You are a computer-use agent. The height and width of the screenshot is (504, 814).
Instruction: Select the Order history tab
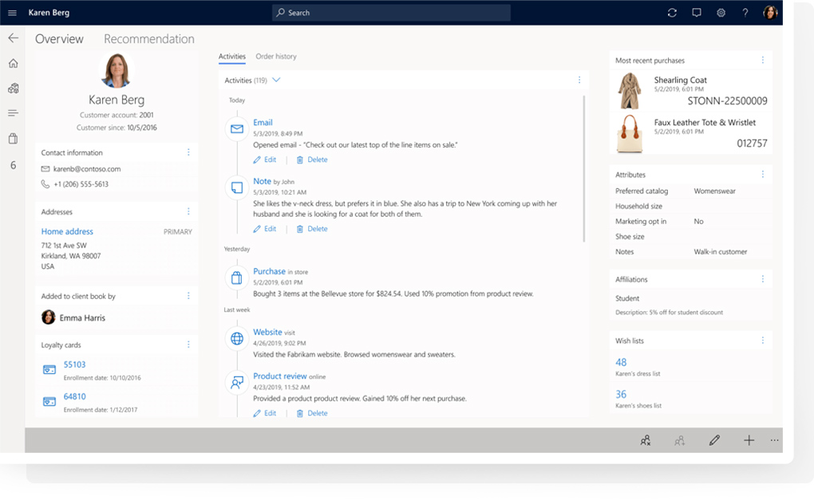pyautogui.click(x=275, y=57)
